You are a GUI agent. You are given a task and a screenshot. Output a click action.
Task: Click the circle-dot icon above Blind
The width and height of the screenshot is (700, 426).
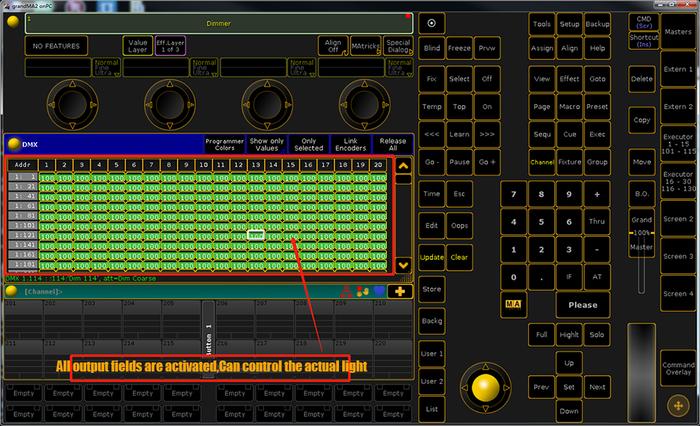click(x=431, y=23)
